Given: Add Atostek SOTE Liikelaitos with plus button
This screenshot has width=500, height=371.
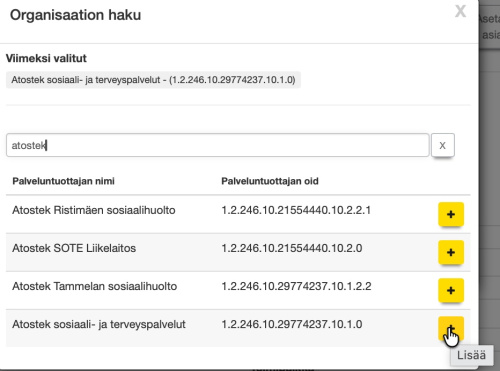Looking at the screenshot, I should point(451,252).
